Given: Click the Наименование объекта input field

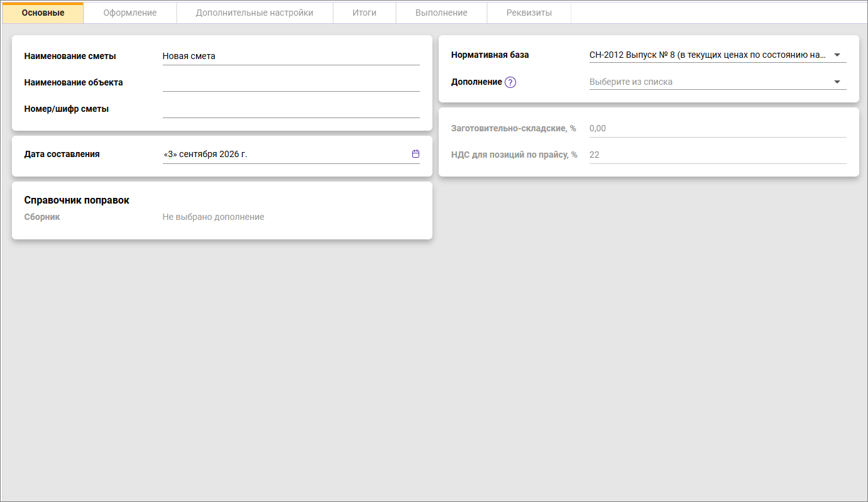Looking at the screenshot, I should coord(291,82).
